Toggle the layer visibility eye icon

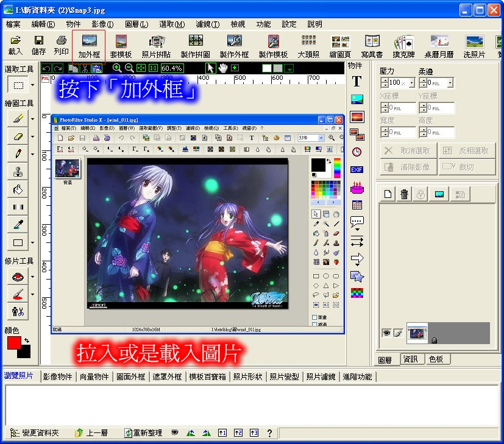click(x=386, y=333)
